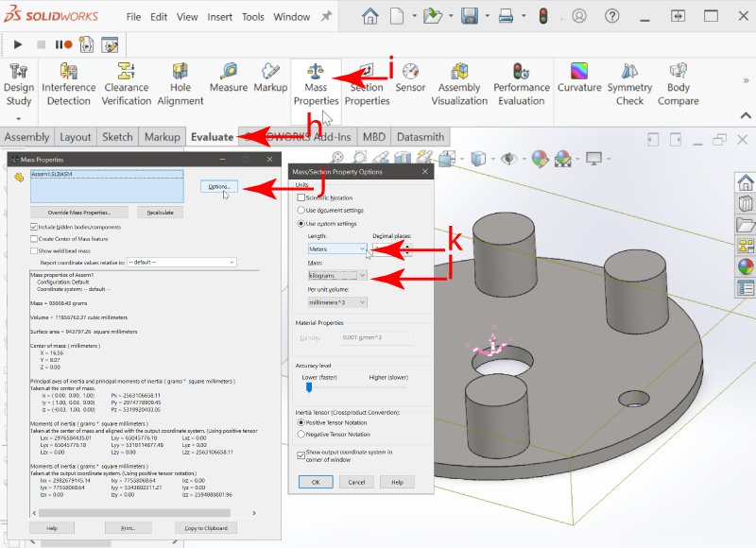The width and height of the screenshot is (756, 548).
Task: Start Performance Evaluation
Action: click(x=522, y=85)
